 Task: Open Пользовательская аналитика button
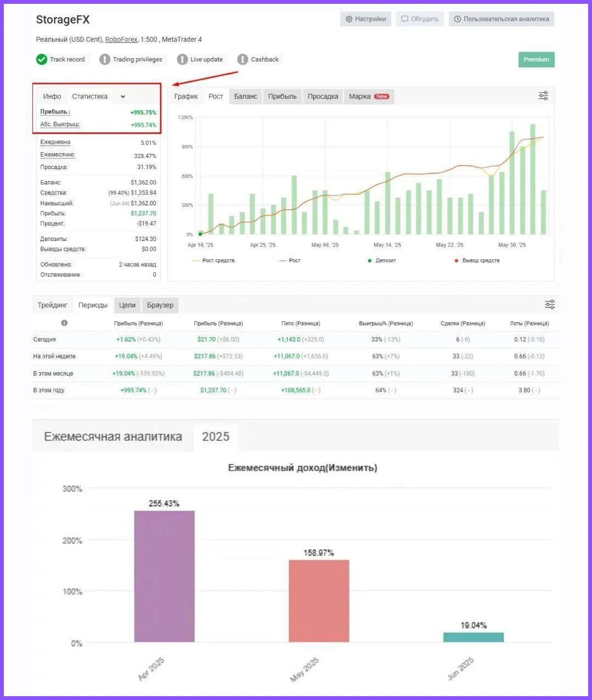pos(501,19)
